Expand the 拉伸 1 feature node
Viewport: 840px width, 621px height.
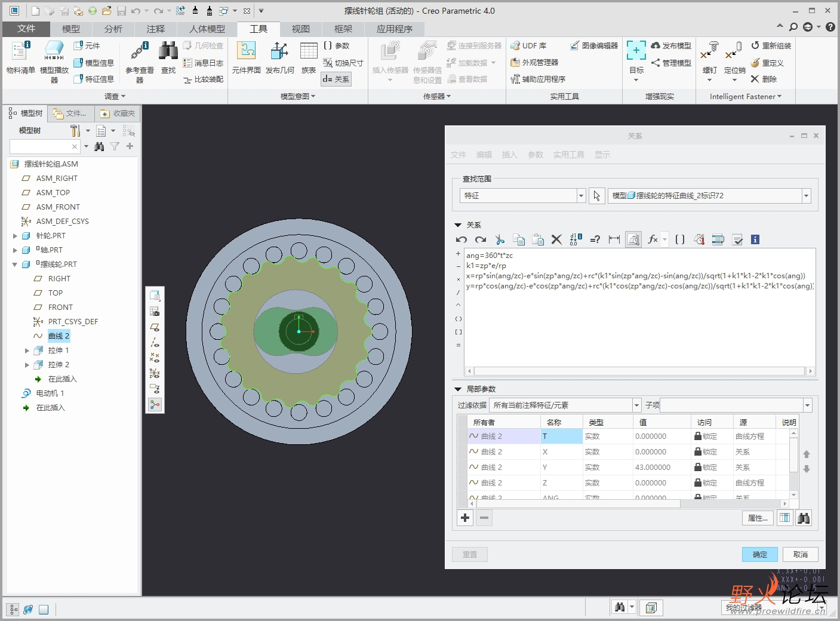tap(27, 351)
